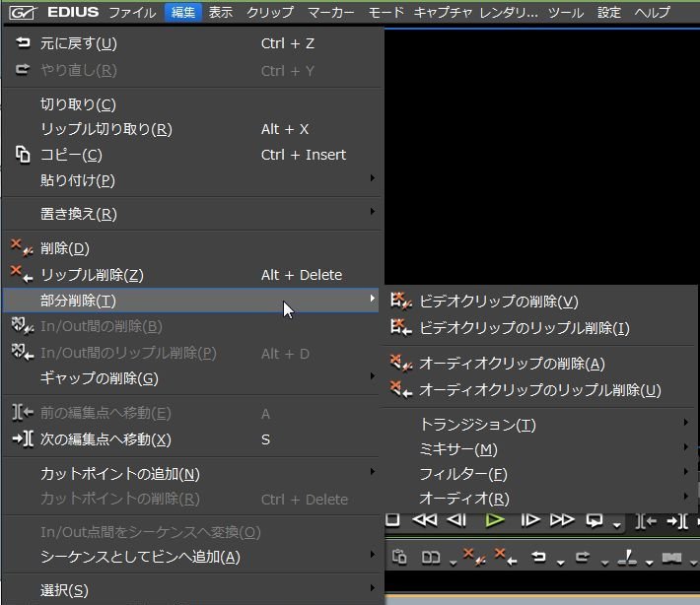Expand the トランジション(T) submenu

(x=540, y=424)
